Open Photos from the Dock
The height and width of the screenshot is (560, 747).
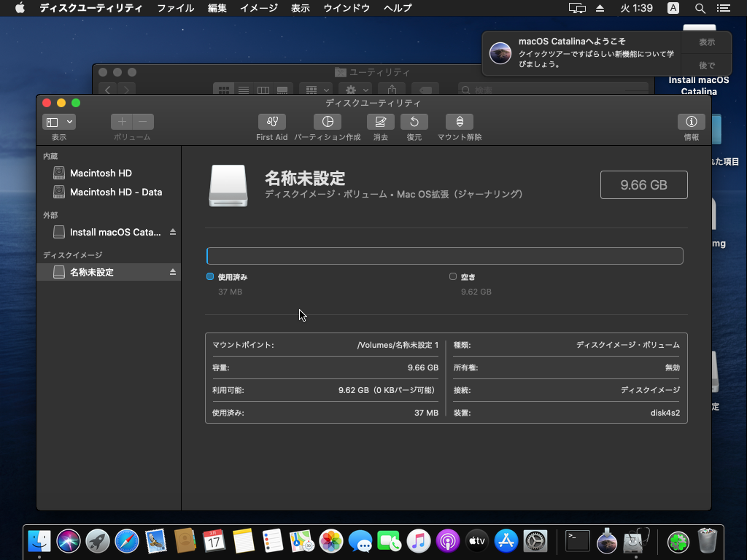331,542
